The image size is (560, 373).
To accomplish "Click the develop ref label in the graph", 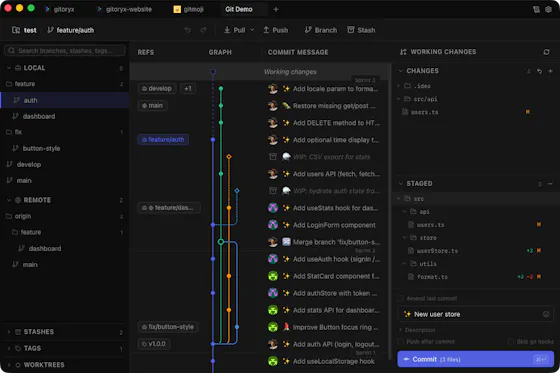I will [x=157, y=89].
